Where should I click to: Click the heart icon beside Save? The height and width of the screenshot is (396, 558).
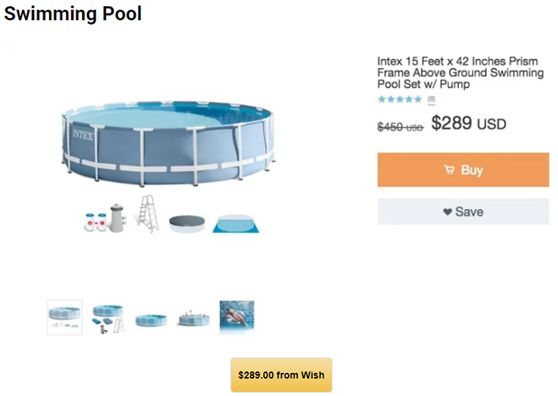pyautogui.click(x=447, y=212)
